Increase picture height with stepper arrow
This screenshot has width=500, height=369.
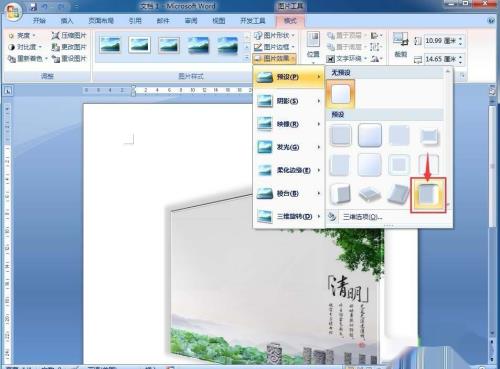click(460, 39)
